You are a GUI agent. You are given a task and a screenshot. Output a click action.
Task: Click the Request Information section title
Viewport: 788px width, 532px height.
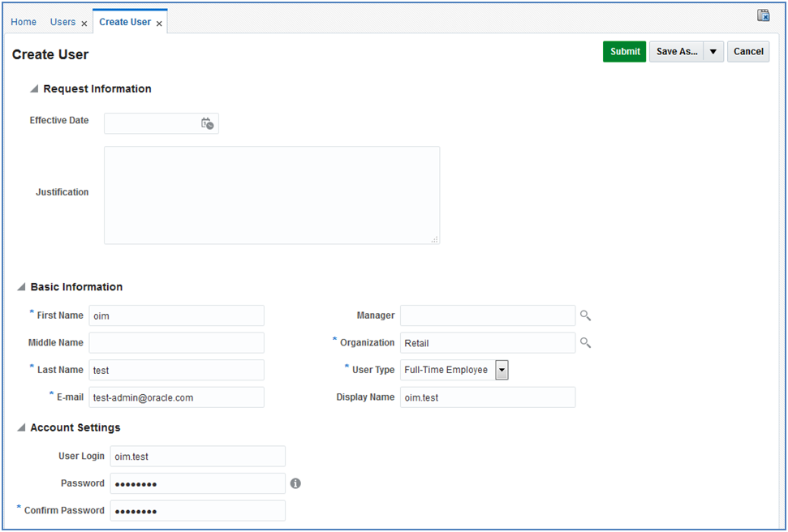[97, 89]
